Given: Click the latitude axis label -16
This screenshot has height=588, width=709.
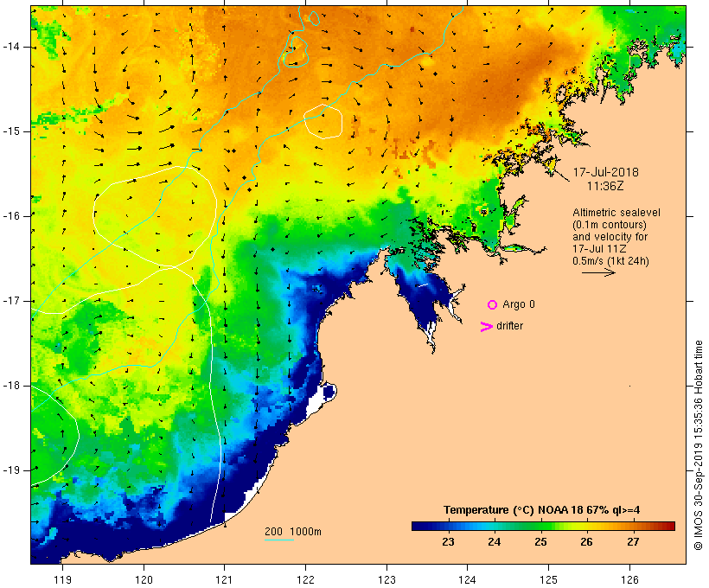Looking at the screenshot, I should click(10, 216).
